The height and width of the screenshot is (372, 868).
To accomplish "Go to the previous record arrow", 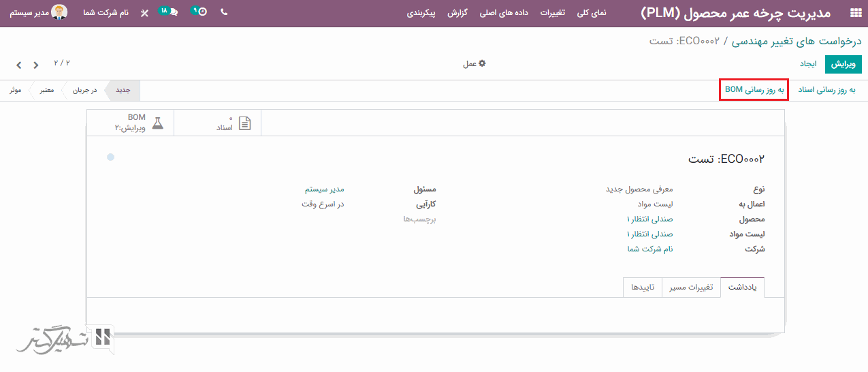I will point(36,65).
